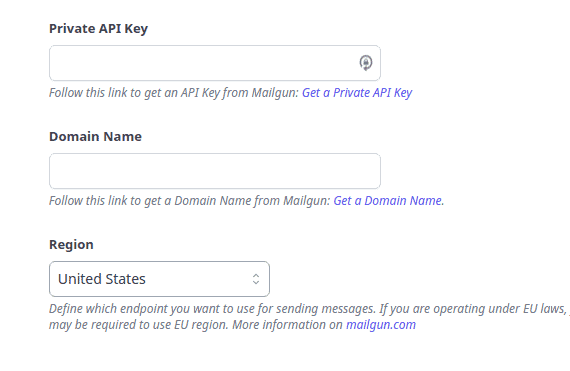The image size is (570, 371).
Task: Follow the 'Get a Domain Name' link
Action: click(x=388, y=201)
